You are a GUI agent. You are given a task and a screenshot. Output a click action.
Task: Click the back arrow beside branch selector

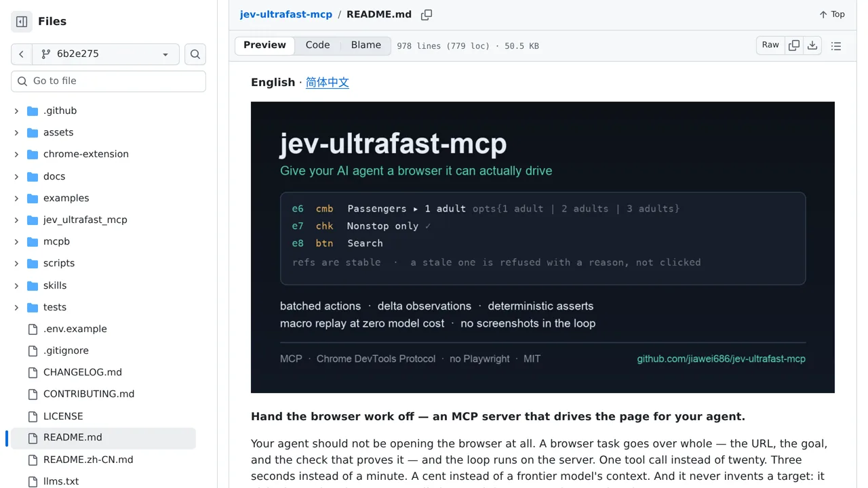tap(22, 54)
